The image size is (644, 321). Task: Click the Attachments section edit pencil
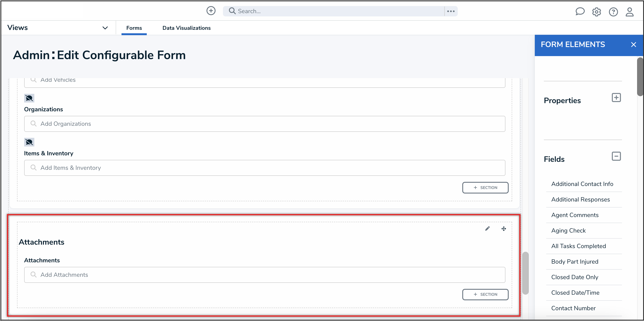point(487,229)
